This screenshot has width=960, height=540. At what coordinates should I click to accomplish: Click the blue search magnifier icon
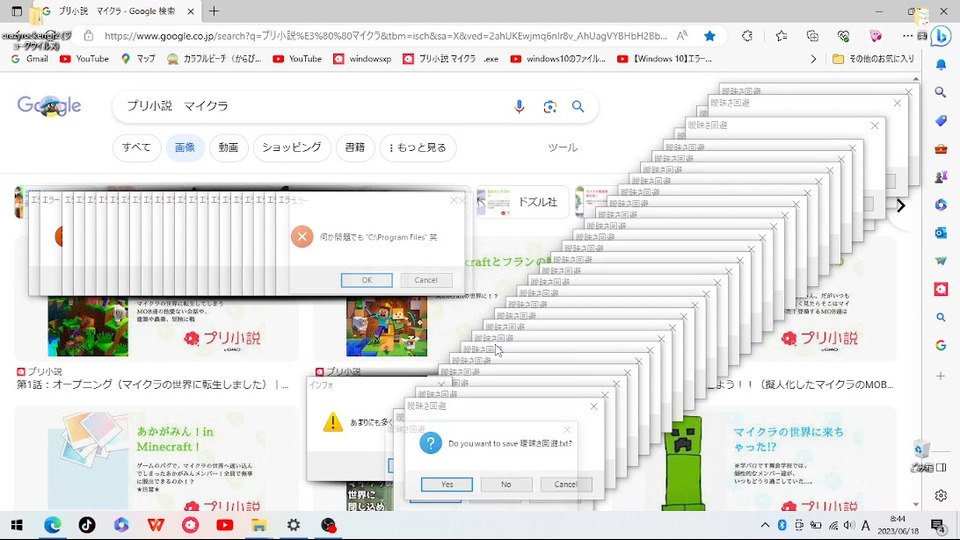577,107
